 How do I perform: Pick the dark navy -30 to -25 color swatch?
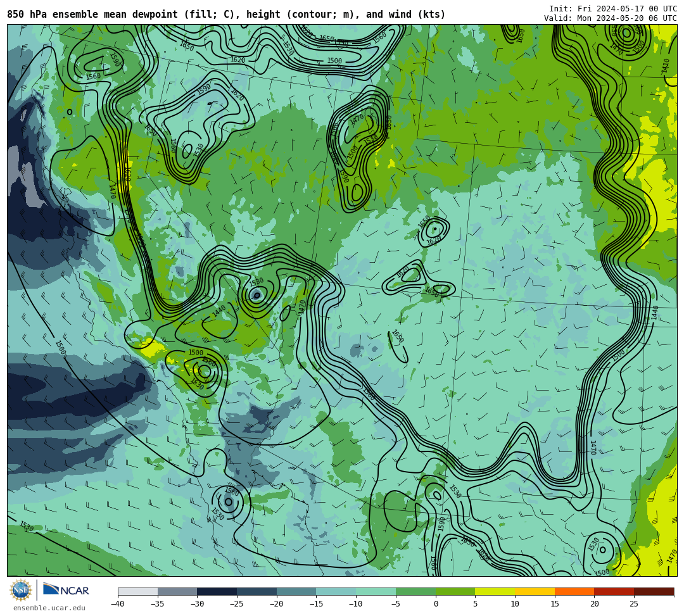coord(217,591)
